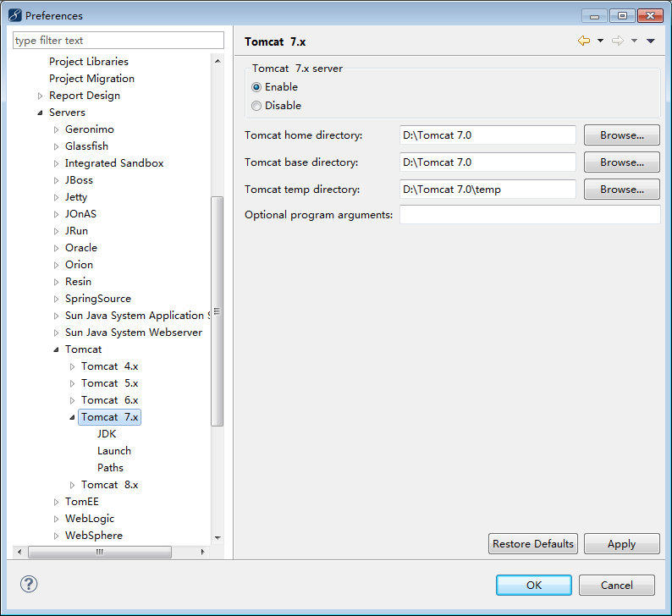The height and width of the screenshot is (616, 672).
Task: Expand the Tomcat 4.x node
Action: click(73, 366)
